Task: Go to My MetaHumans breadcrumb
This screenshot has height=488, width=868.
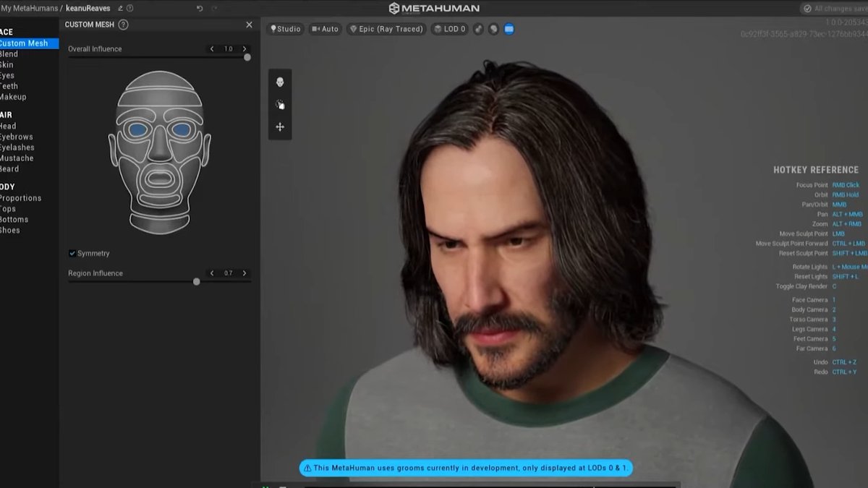Action: 29,9
